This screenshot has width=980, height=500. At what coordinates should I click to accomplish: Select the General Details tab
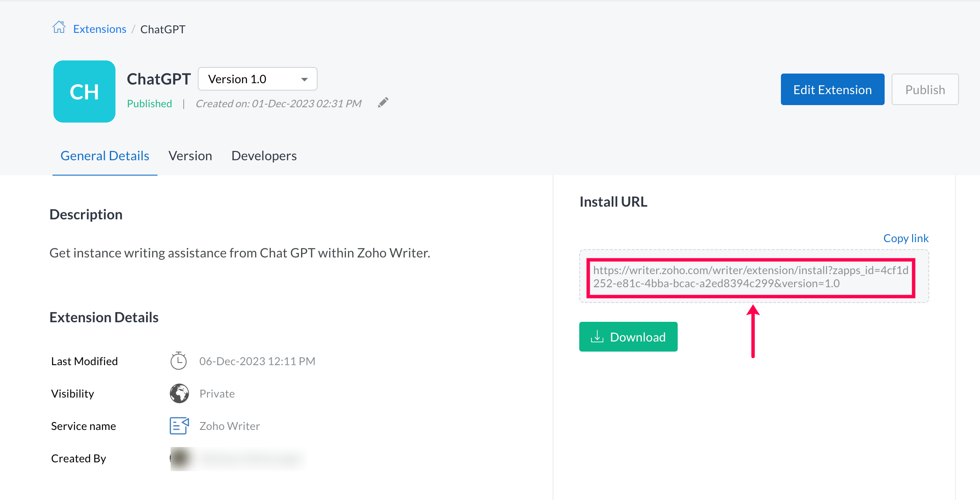coord(105,156)
